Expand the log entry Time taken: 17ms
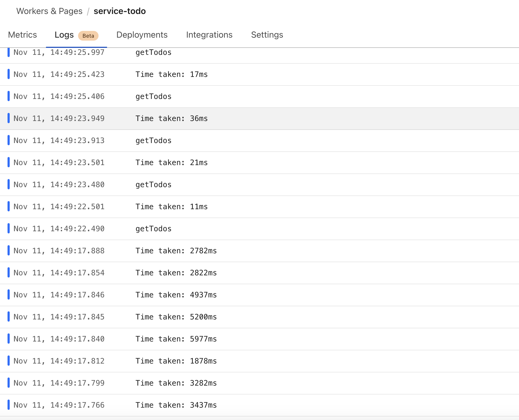This screenshot has width=519, height=420. pyautogui.click(x=171, y=74)
